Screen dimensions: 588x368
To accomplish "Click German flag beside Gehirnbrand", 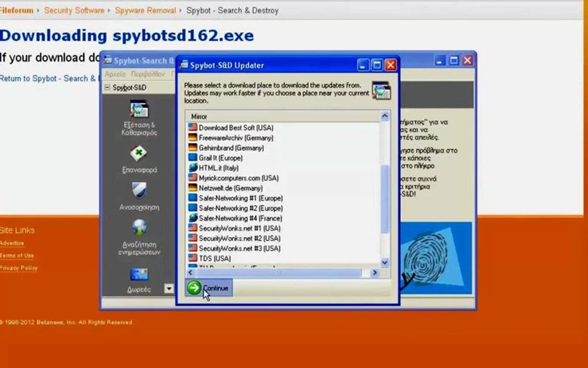I will pos(193,148).
